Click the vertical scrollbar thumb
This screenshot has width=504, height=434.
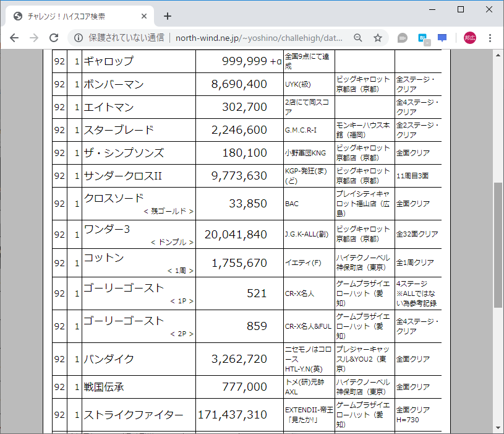(498, 245)
